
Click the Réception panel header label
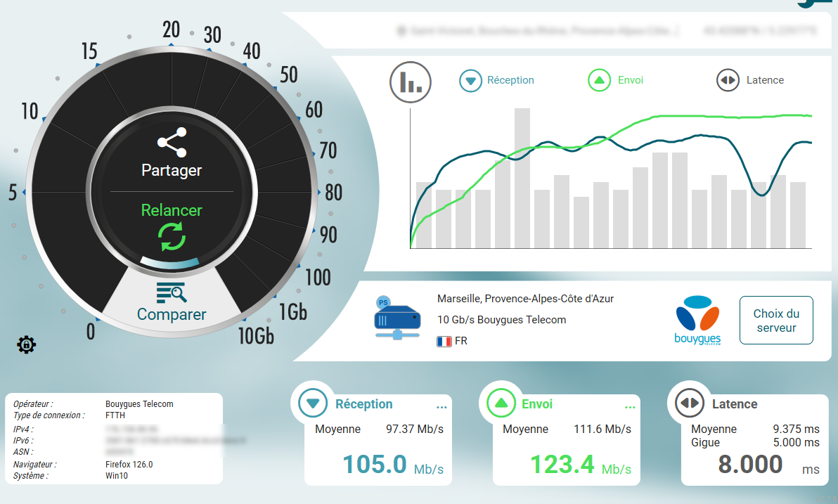[x=363, y=404]
